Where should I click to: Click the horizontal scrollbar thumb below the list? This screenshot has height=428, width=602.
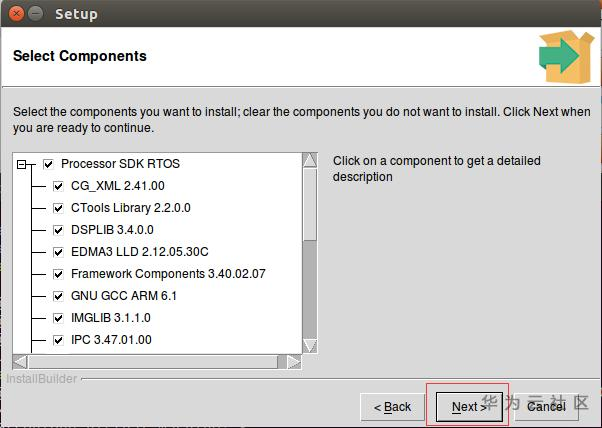(x=153, y=362)
